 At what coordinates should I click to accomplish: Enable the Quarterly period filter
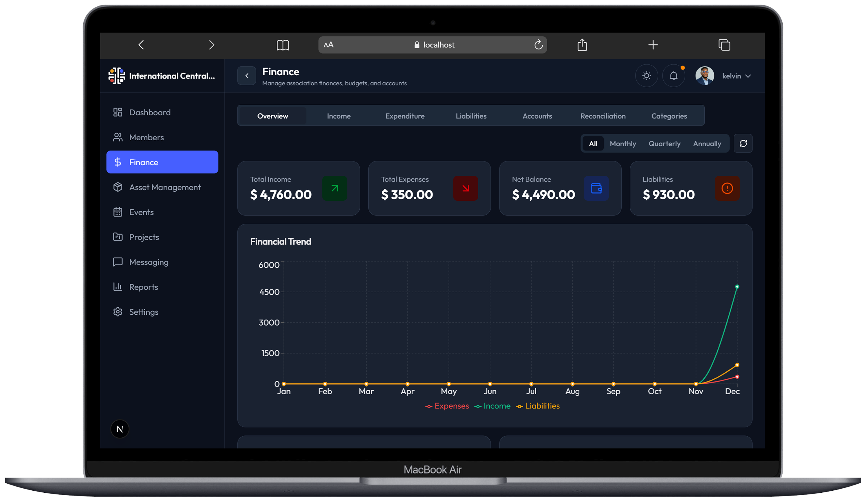pyautogui.click(x=664, y=144)
